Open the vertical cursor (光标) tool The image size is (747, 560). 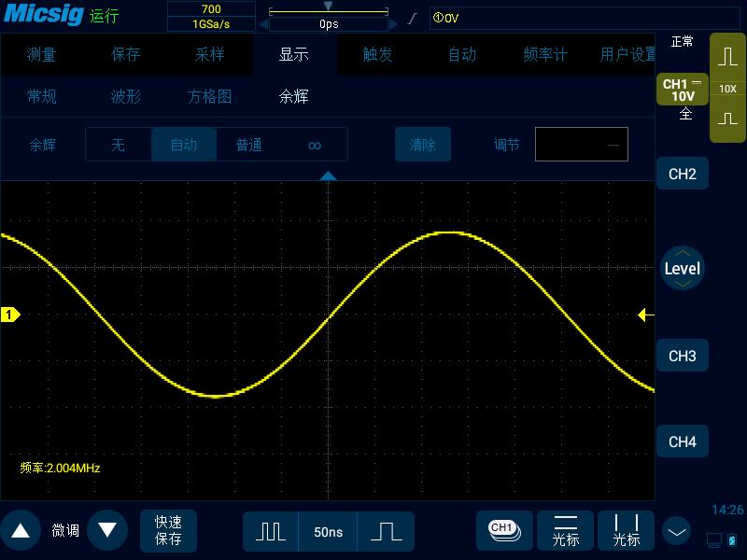626,531
